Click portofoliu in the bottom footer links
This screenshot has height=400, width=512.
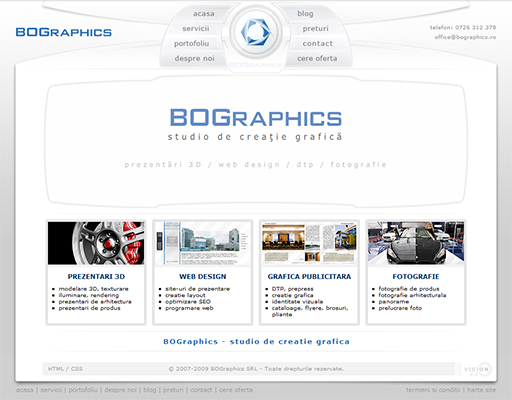[83, 390]
